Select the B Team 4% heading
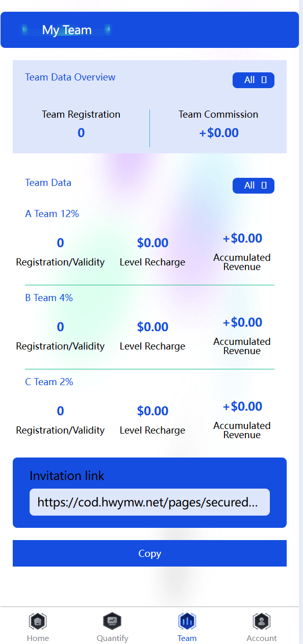The height and width of the screenshot is (644, 303). 49,298
